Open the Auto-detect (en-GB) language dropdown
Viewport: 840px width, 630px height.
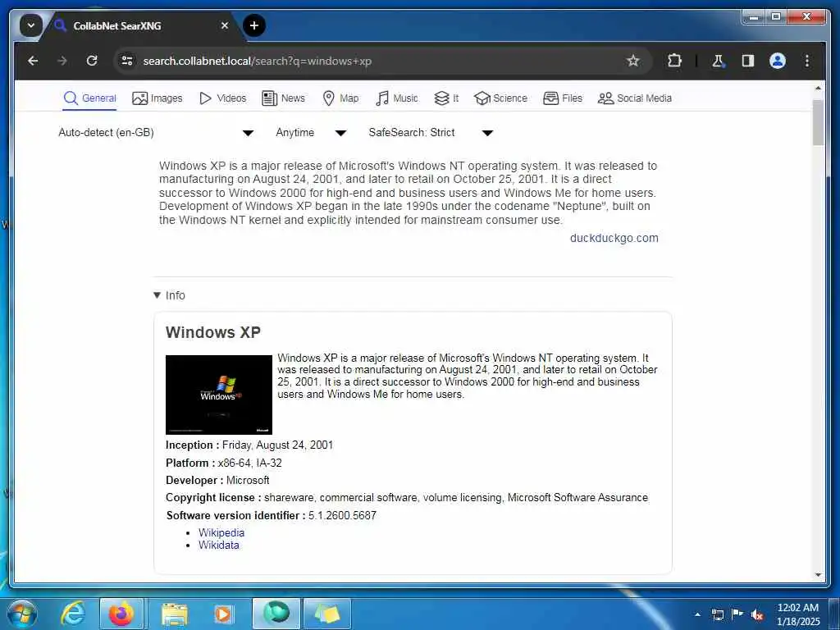tap(156, 133)
